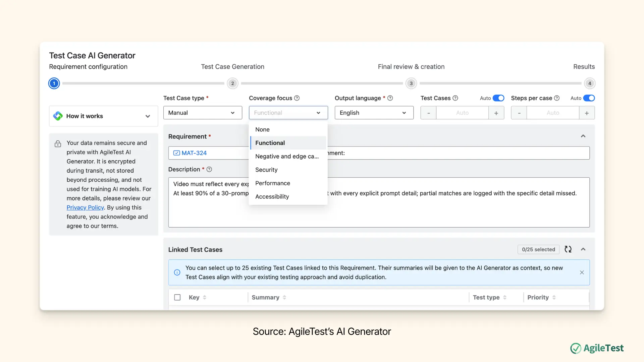The width and height of the screenshot is (644, 362).
Task: Sort the table by Priority column
Action: [554, 297]
